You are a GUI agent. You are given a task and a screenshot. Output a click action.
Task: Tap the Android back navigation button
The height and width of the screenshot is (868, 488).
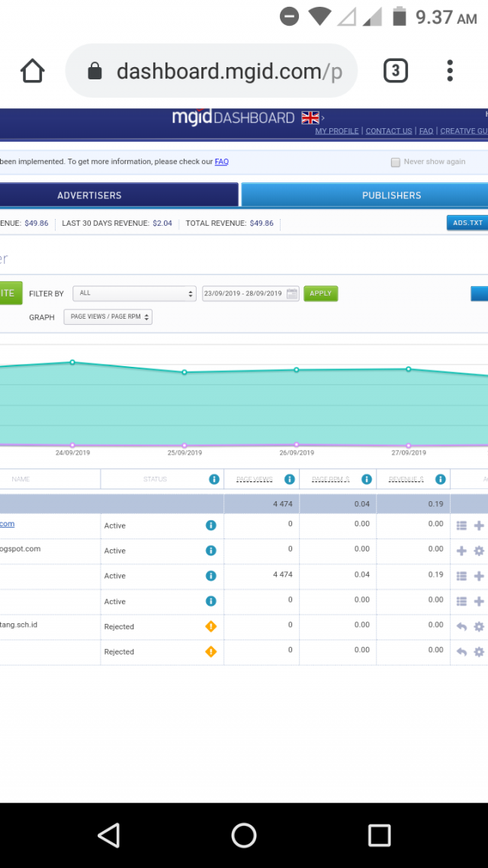click(109, 834)
